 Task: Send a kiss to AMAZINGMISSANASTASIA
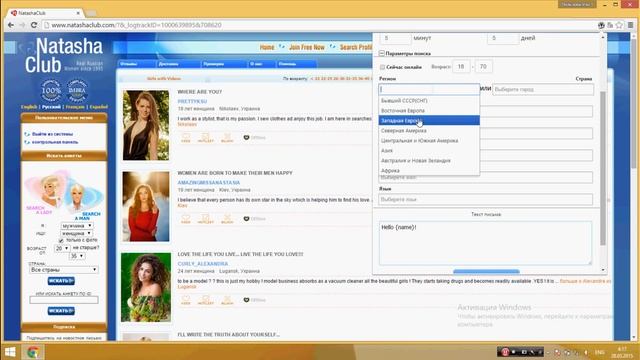coord(186,219)
